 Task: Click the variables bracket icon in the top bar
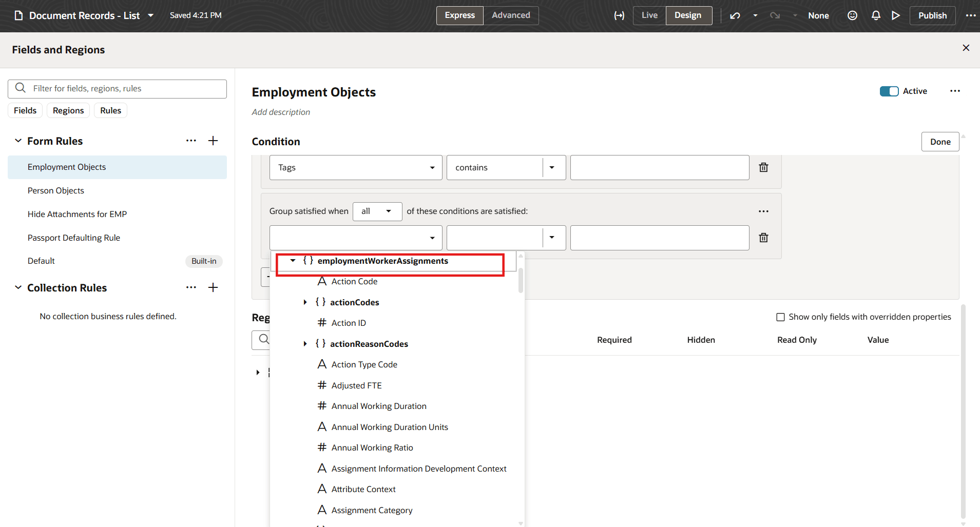point(619,15)
